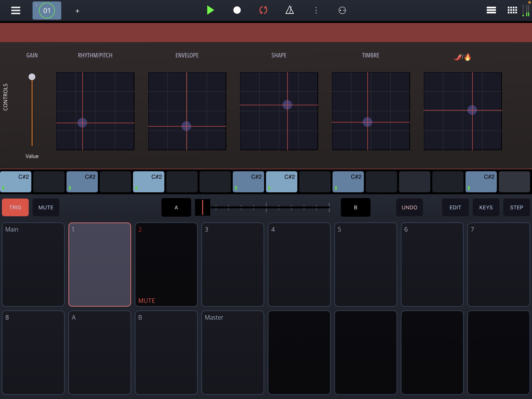Image resolution: width=532 pixels, height=399 pixels.
Task: Switch to the grid view icon
Action: [512, 10]
